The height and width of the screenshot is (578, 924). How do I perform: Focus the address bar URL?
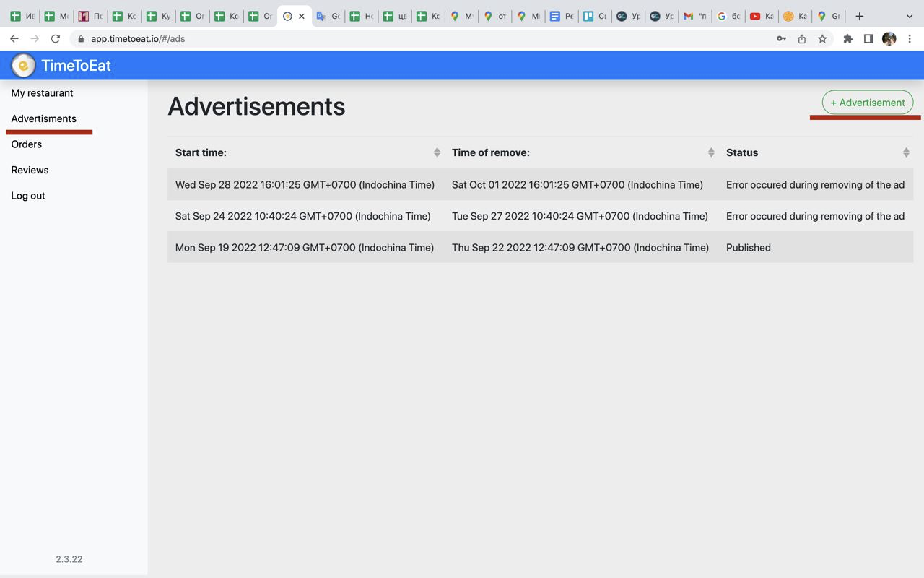tap(138, 39)
